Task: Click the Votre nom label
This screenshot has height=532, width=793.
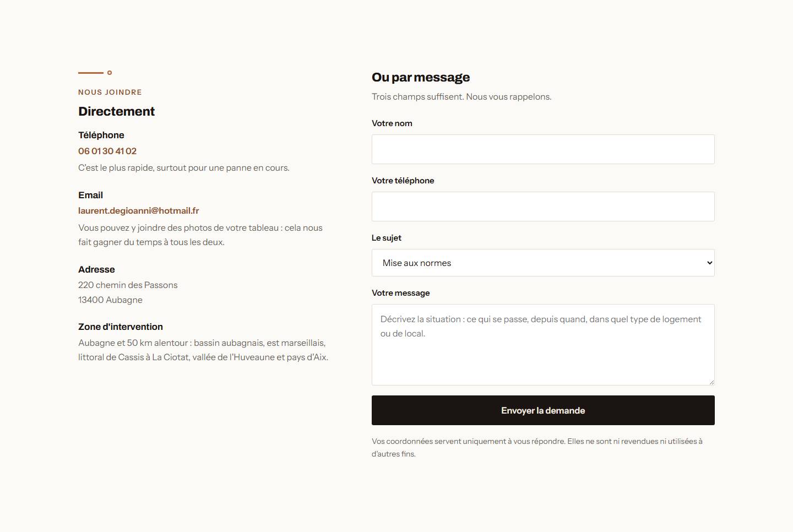Action: [392, 123]
